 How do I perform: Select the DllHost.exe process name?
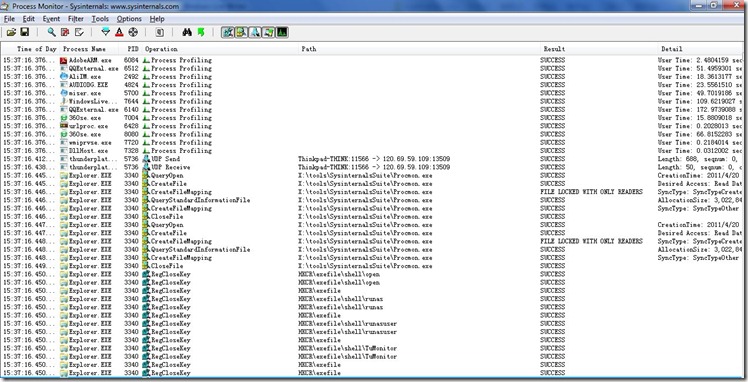click(89, 151)
